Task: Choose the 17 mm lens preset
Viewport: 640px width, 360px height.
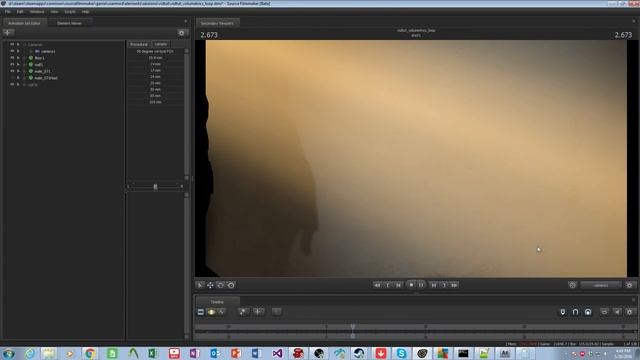Action: coord(155,70)
